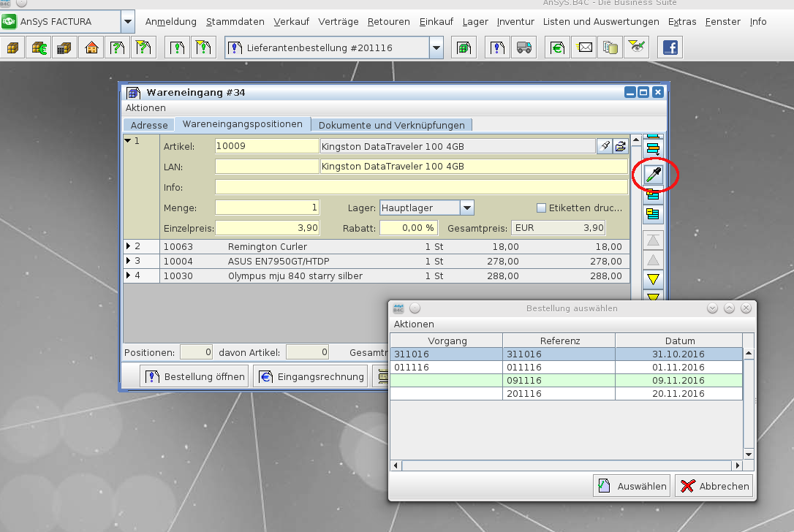
Task: Open the Lager Hauptlager dropdown
Action: point(467,208)
